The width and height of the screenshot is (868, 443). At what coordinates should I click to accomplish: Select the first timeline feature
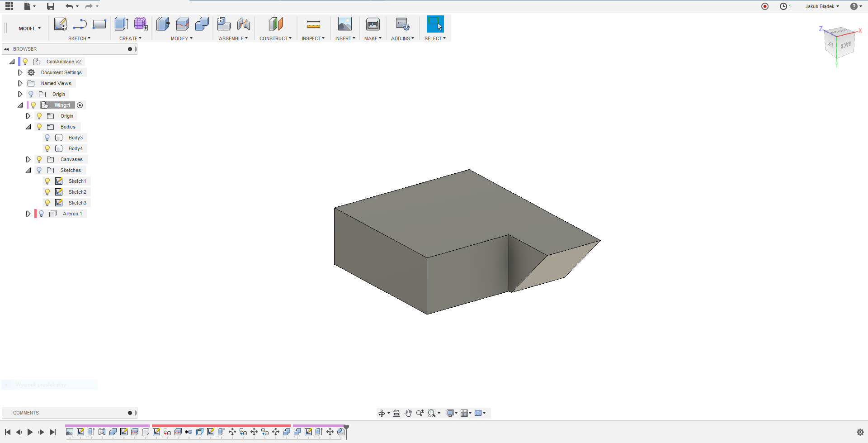coord(70,432)
